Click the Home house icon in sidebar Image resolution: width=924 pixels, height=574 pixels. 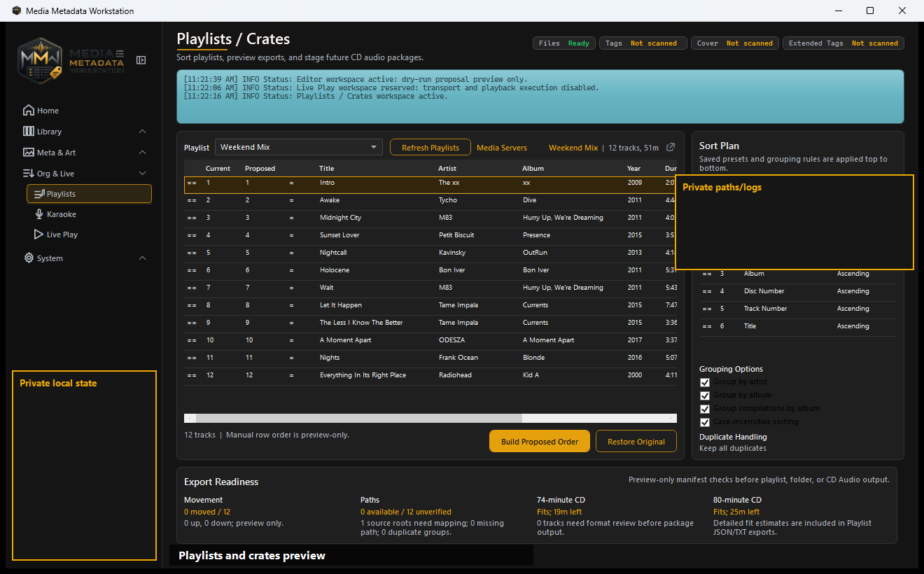[29, 110]
